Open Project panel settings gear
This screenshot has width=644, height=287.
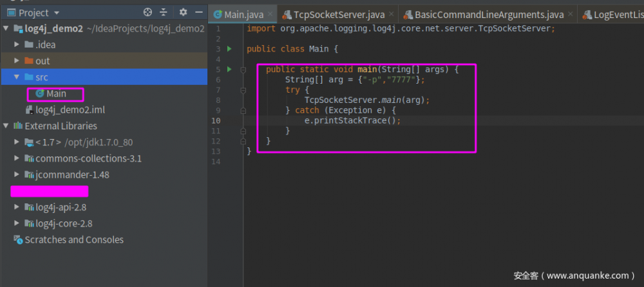point(183,12)
